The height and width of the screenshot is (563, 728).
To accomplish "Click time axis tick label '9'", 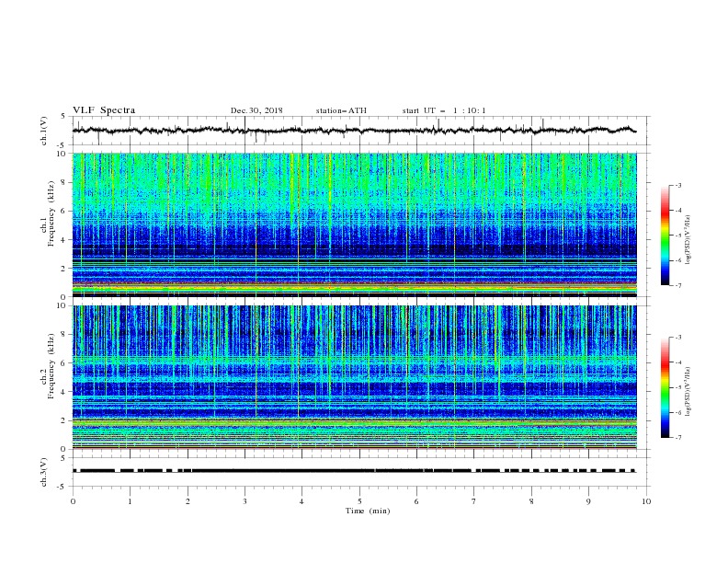I will pos(588,501).
